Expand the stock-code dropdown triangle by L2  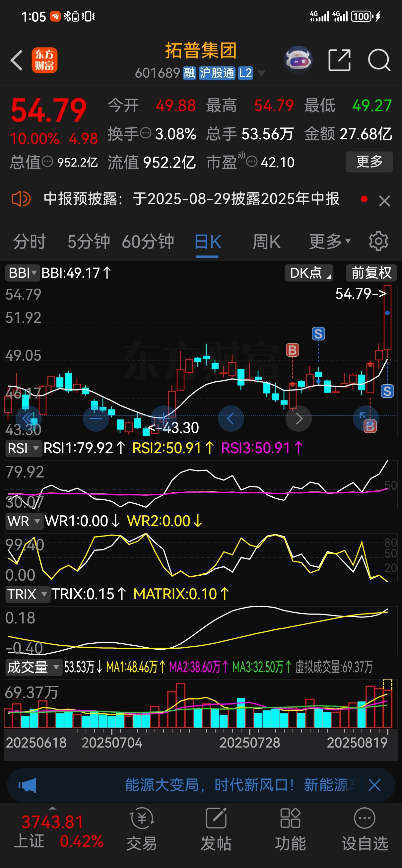coord(261,73)
